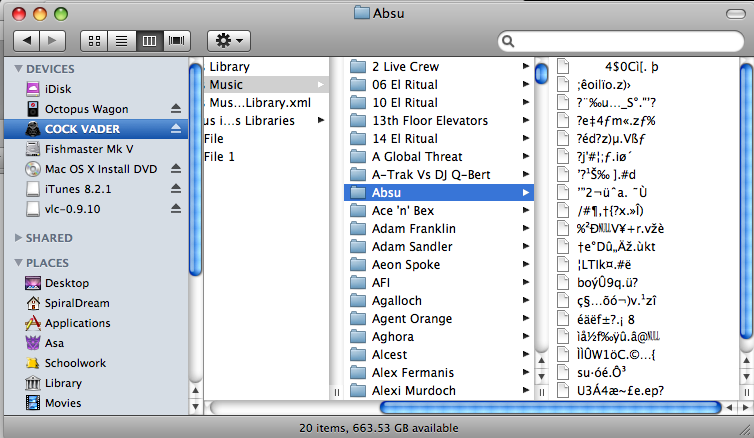The width and height of the screenshot is (754, 438).
Task: Open the Alexi Murdoch folder
Action: [x=439, y=390]
